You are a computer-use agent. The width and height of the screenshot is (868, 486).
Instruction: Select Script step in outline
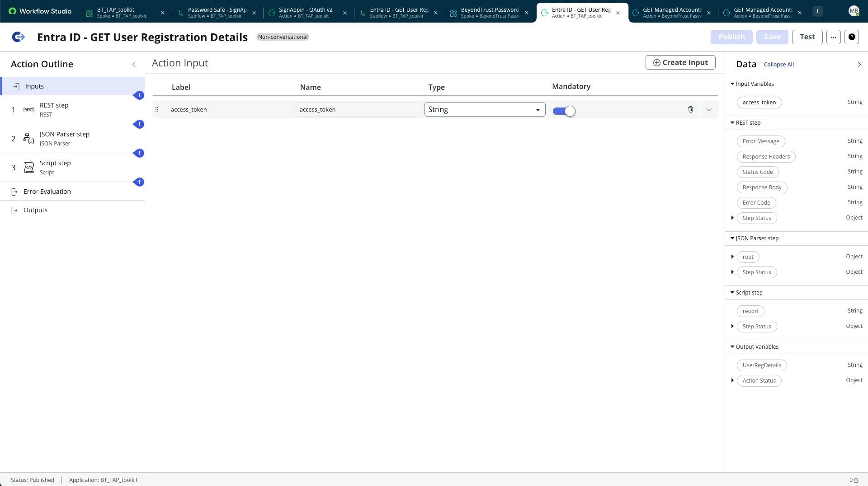coord(72,168)
